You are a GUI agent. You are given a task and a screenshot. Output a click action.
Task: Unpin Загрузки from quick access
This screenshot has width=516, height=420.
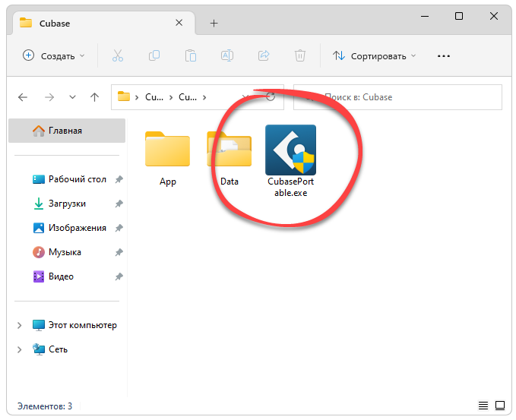[119, 204]
